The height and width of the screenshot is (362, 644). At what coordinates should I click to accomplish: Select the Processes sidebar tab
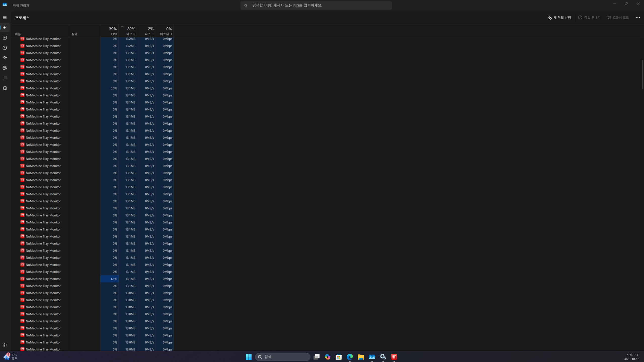[x=5, y=28]
